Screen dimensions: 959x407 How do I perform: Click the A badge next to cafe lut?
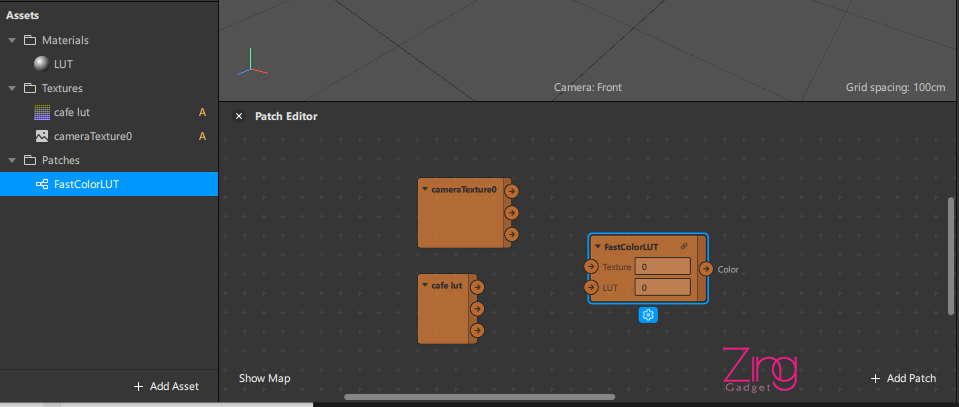point(202,113)
